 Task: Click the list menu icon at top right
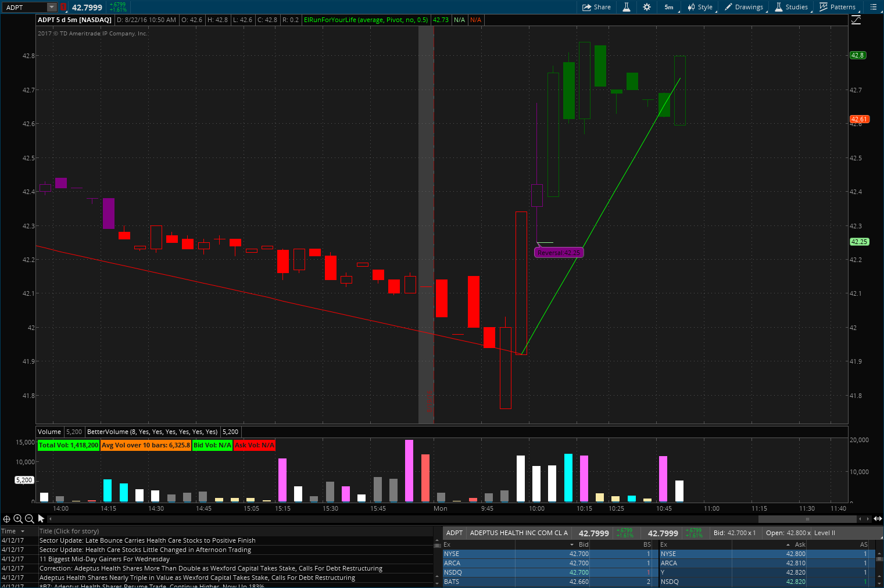tap(873, 7)
